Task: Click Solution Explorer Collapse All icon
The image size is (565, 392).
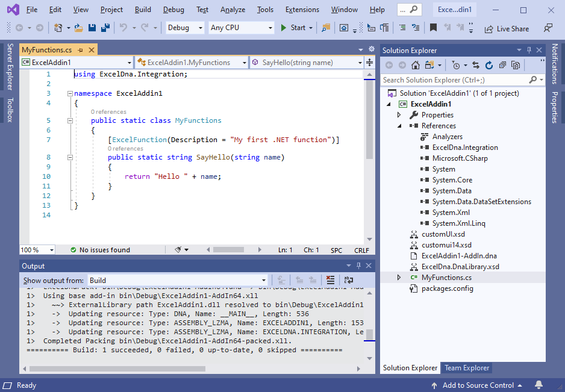Action: 502,65
